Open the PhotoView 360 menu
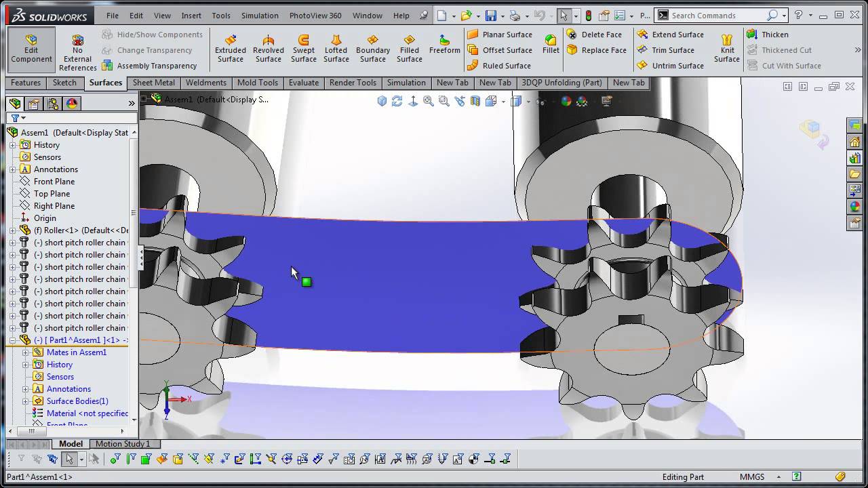 tap(315, 16)
